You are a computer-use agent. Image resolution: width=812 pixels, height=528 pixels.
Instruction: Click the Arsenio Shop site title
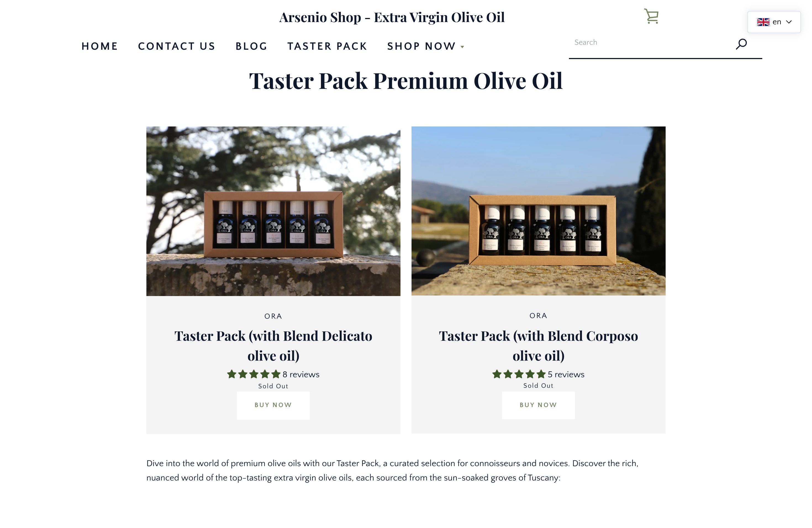click(392, 17)
